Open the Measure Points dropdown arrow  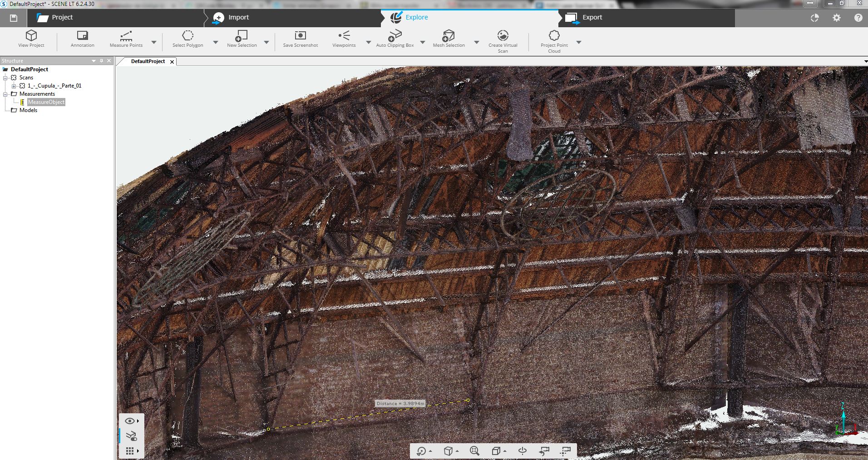[x=154, y=42]
